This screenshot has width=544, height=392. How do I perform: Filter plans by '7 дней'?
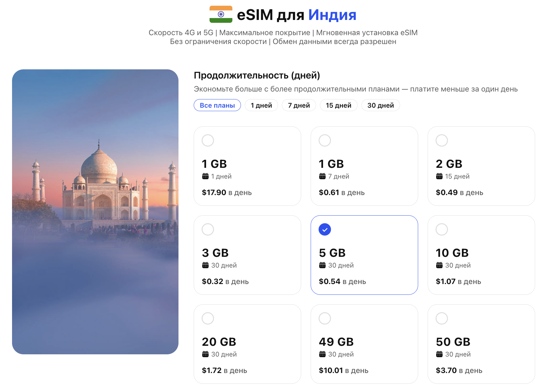(x=299, y=105)
